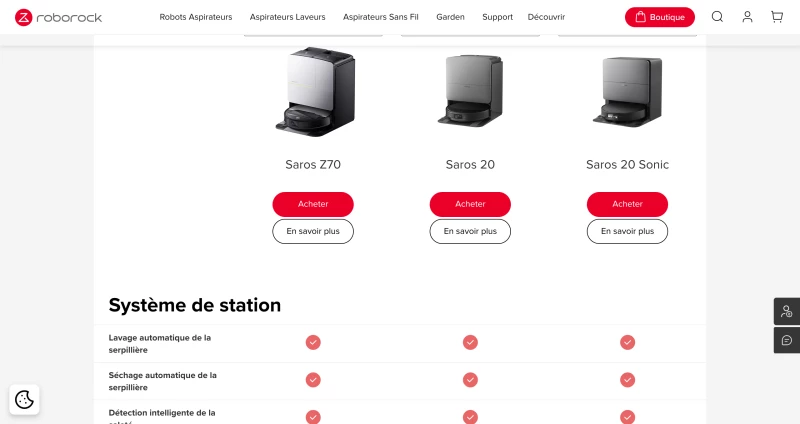Image resolution: width=800 pixels, height=424 pixels.
Task: Open the search icon
Action: coord(717,17)
